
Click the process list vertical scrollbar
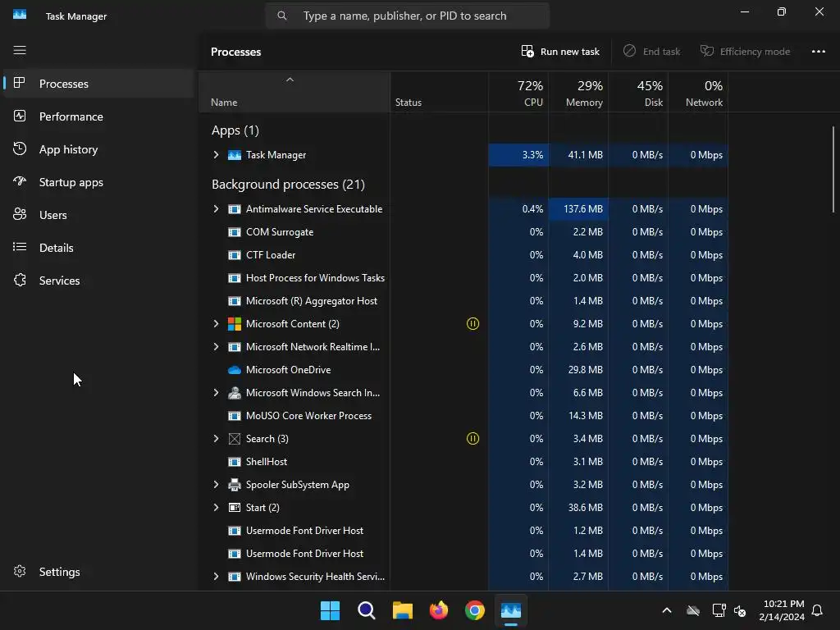tap(833, 169)
